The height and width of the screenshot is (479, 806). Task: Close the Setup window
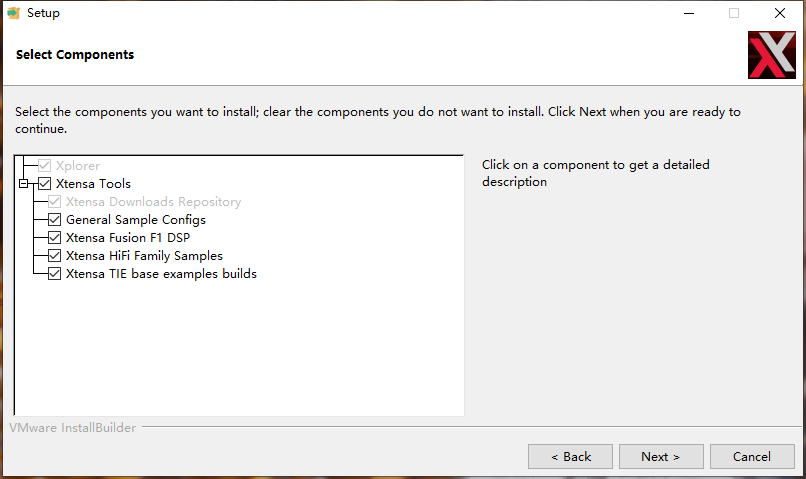coord(779,13)
